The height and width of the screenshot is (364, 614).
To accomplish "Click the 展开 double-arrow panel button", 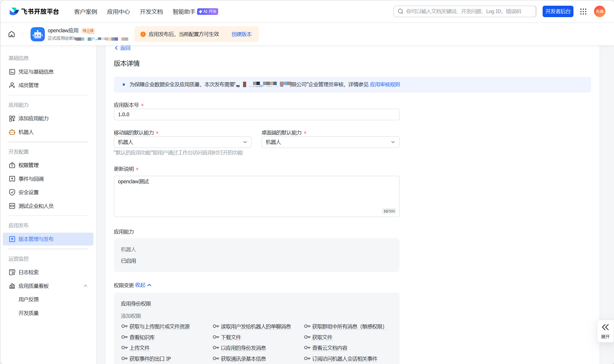I will pos(605,331).
